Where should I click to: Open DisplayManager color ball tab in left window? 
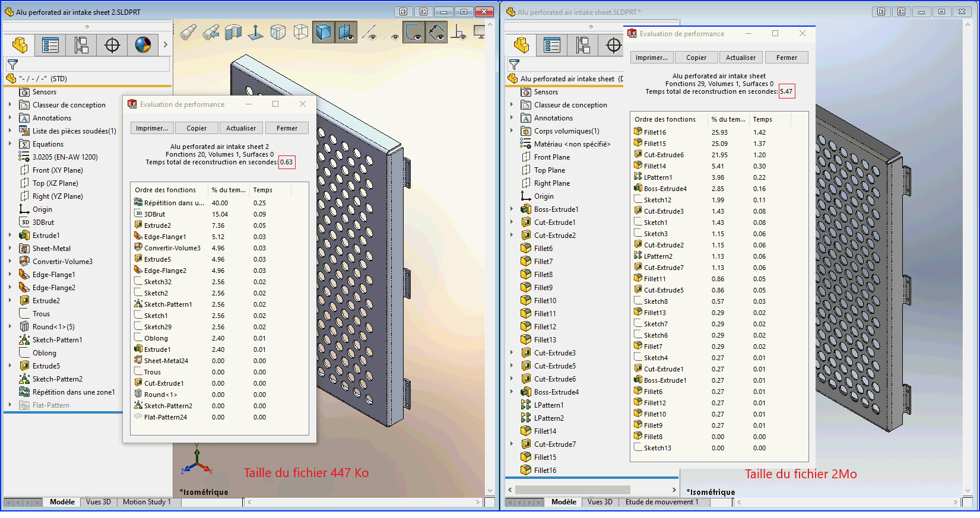pos(143,45)
